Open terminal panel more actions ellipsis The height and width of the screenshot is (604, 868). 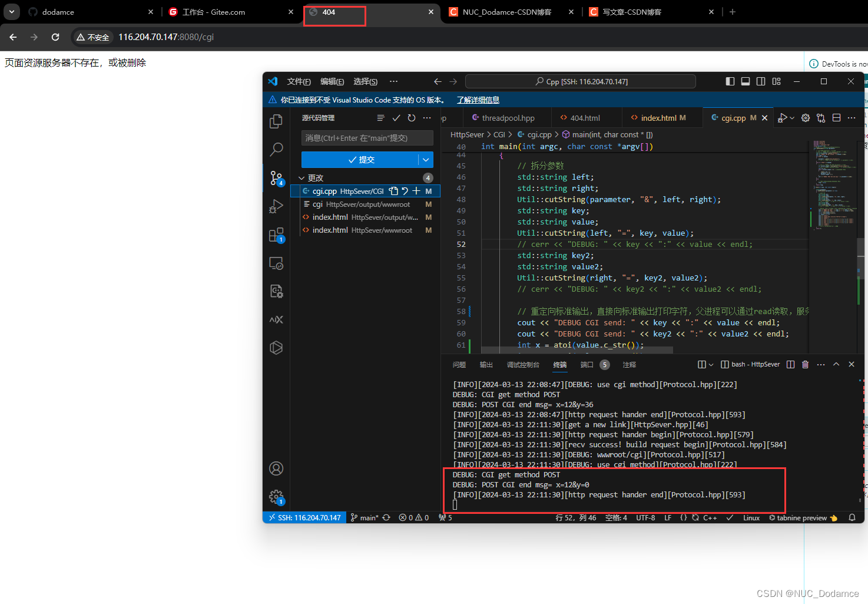point(821,364)
